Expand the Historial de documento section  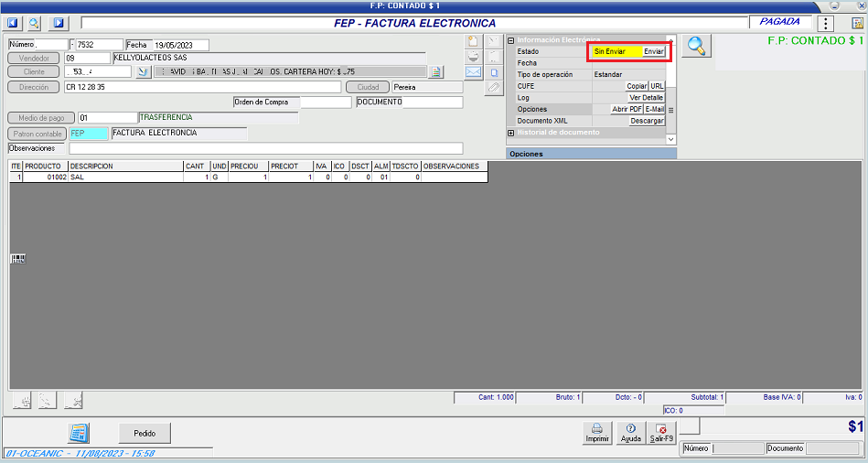pos(511,133)
